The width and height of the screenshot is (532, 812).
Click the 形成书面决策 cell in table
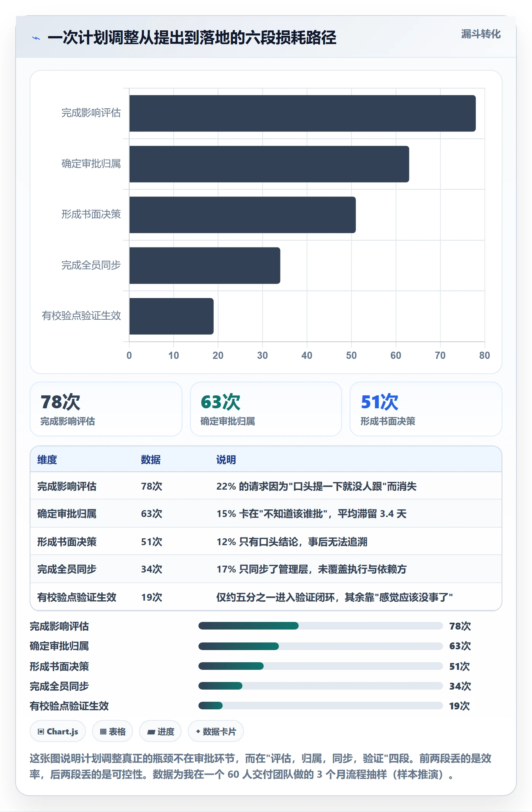tap(67, 542)
